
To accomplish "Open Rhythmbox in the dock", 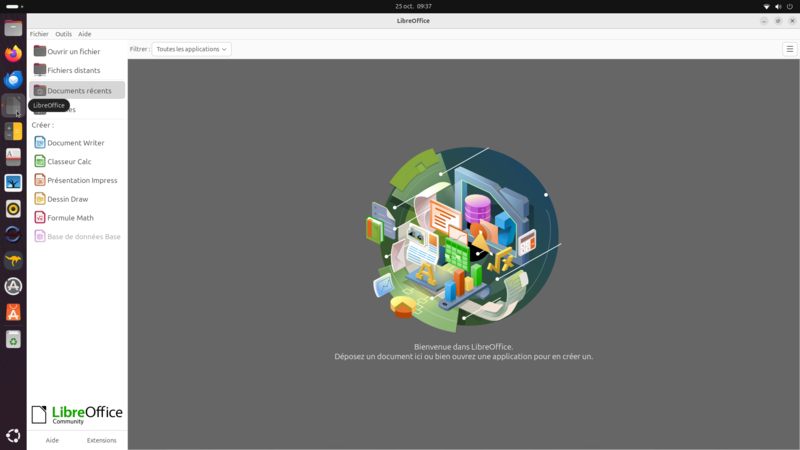I will pos(13,209).
